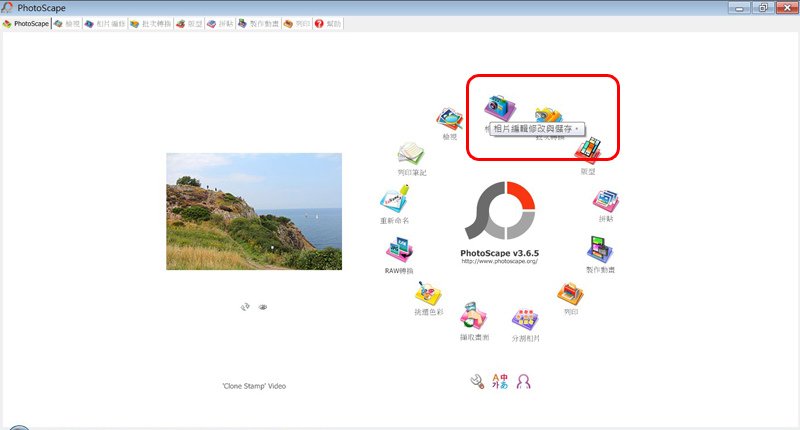Switch to the 批次轉換 tab in the top bar
The height and width of the screenshot is (430, 800).
(x=151, y=23)
